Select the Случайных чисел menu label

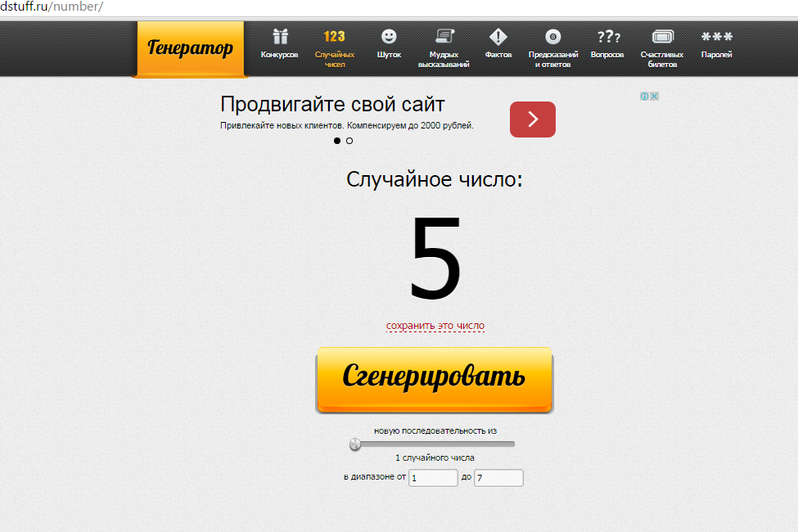coord(335,60)
